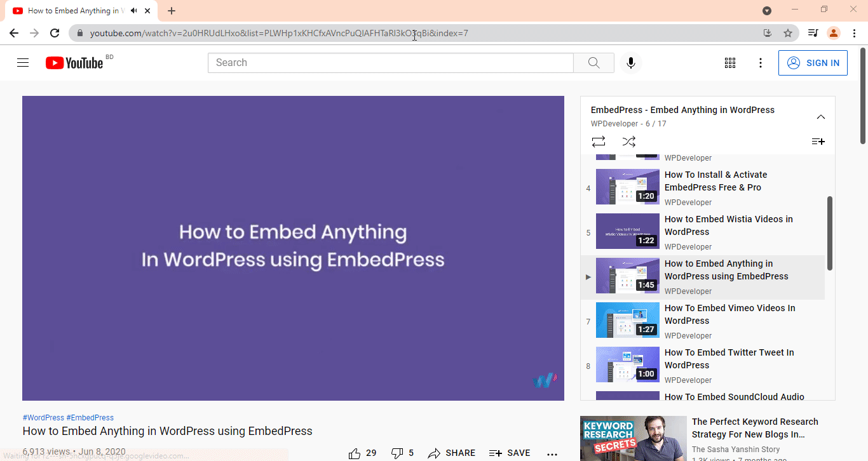868x461 pixels.
Task: Open a new browser tab
Action: tap(172, 11)
